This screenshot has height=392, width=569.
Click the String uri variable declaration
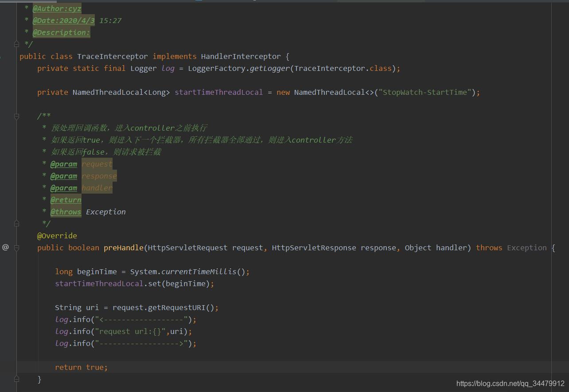(x=77, y=307)
